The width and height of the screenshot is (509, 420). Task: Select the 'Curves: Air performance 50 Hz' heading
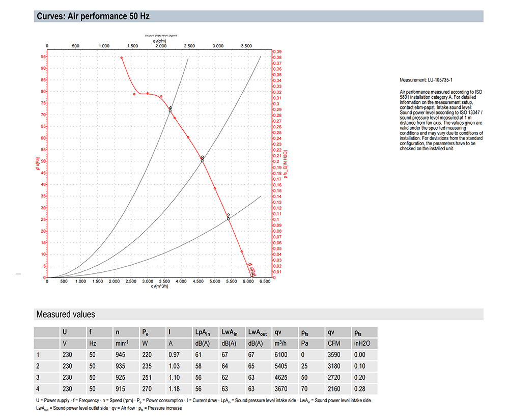point(93,16)
